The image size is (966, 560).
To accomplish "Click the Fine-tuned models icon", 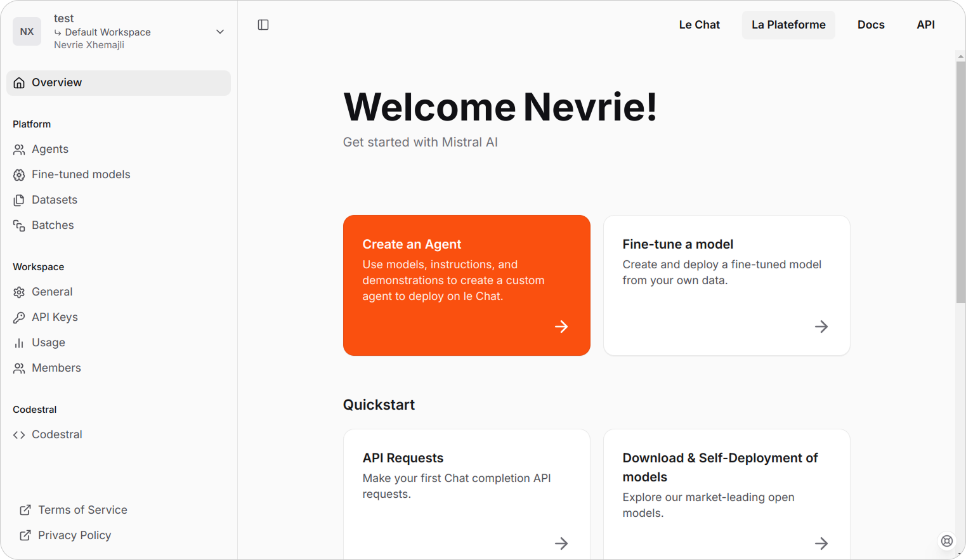I will point(19,175).
